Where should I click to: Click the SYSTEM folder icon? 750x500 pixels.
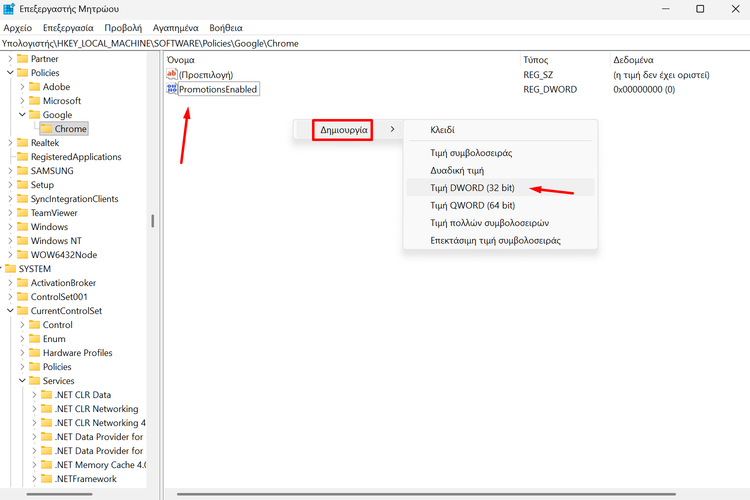tap(11, 268)
